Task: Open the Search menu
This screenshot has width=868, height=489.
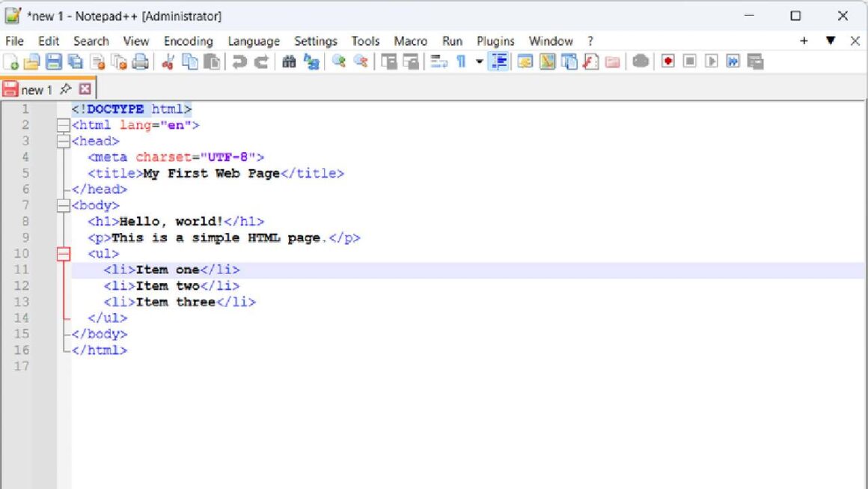Action: click(x=91, y=41)
